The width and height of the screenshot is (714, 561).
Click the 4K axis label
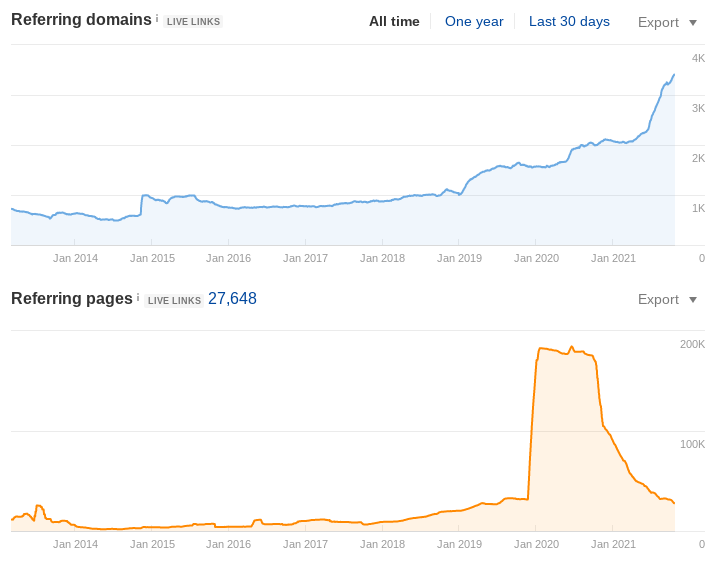698,58
